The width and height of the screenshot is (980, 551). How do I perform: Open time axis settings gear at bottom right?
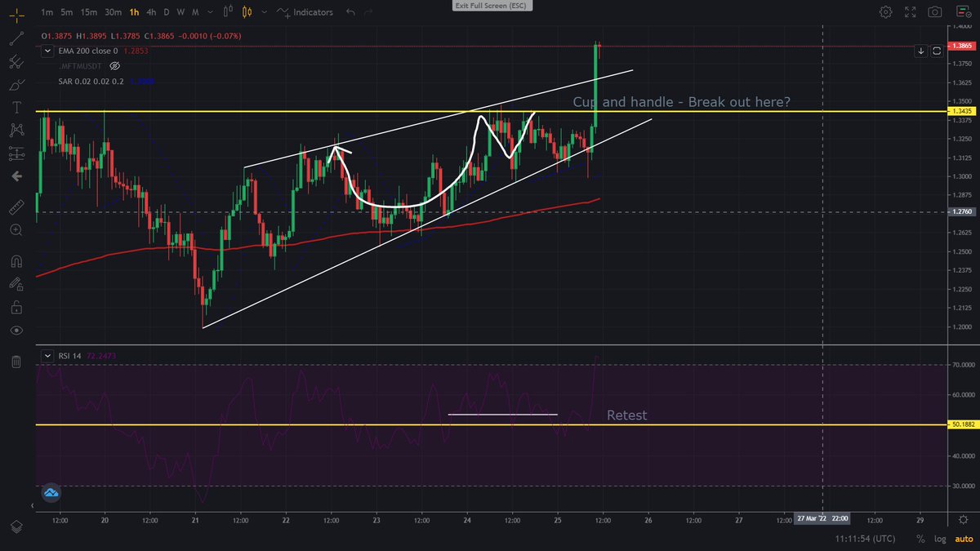pos(963,519)
